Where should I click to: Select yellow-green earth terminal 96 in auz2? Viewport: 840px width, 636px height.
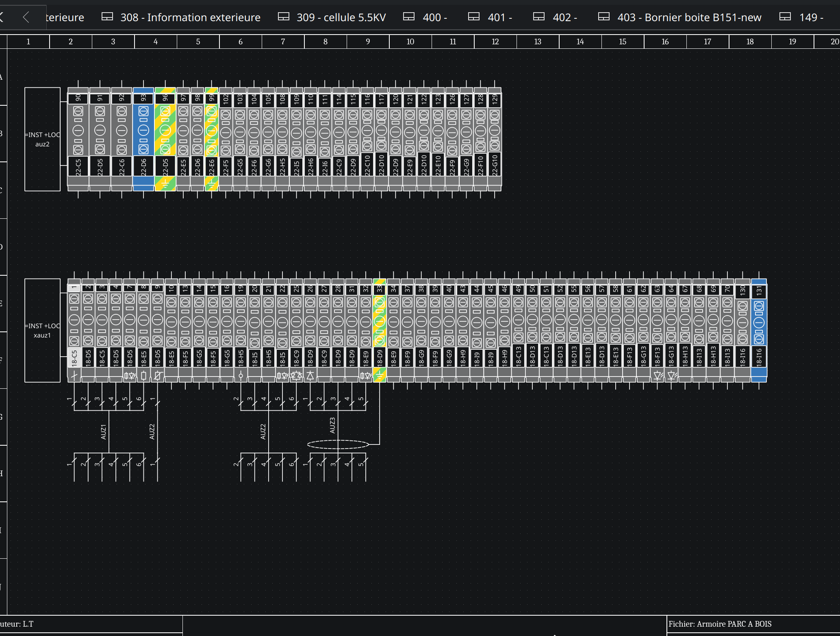pyautogui.click(x=165, y=139)
